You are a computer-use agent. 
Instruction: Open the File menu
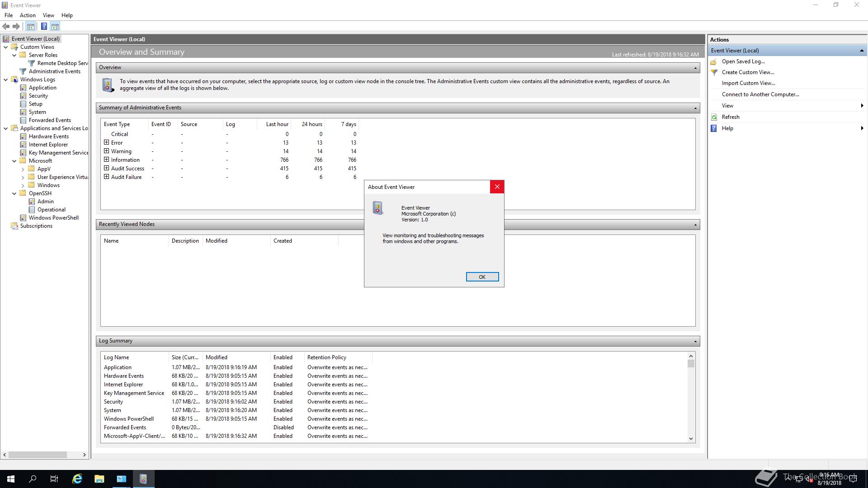9,15
